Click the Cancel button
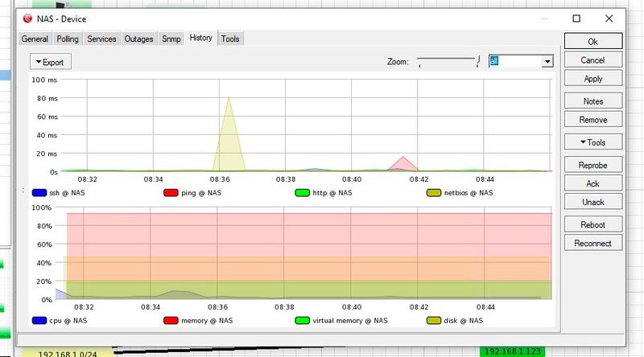Image resolution: width=644 pixels, height=357 pixels. pos(593,60)
